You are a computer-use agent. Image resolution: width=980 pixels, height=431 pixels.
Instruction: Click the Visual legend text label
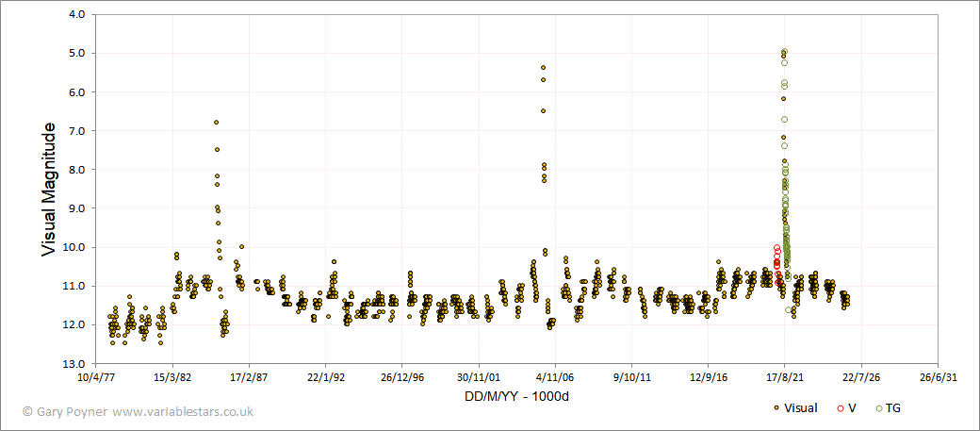800,408
